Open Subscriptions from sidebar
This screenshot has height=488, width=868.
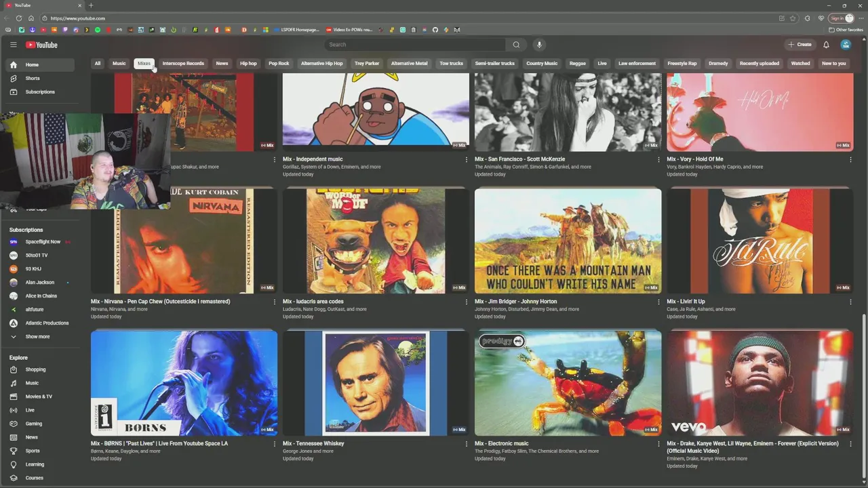point(39,92)
